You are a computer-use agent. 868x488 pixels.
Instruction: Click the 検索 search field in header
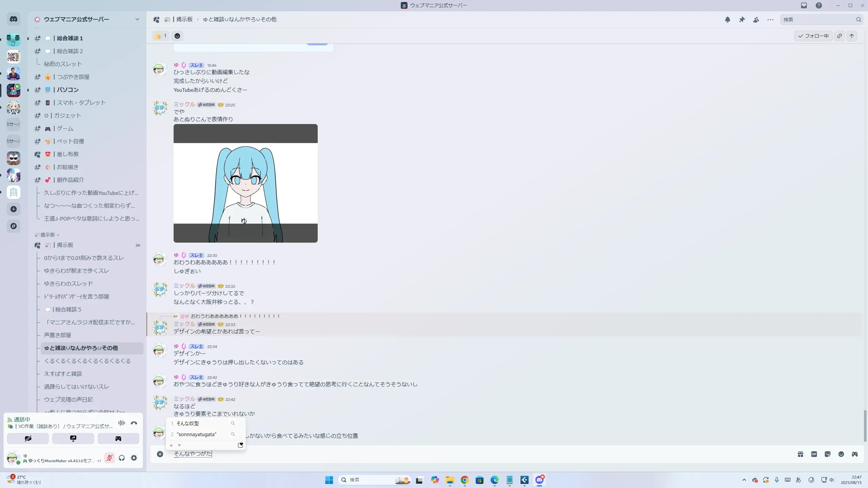pos(817,20)
